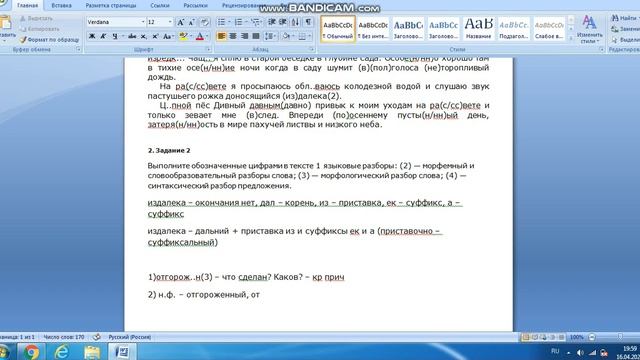Open the Paragraph (Абзац) dialog launcher

[x=311, y=49]
